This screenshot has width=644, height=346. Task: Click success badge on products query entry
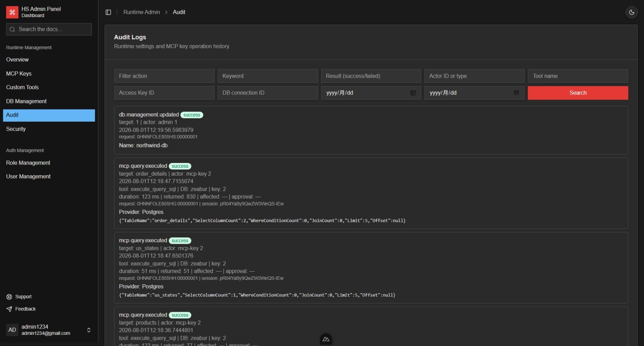(x=180, y=315)
